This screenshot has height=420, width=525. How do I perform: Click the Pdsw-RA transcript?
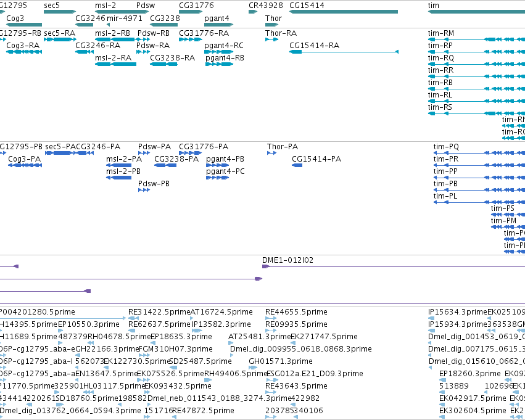pos(143,52)
